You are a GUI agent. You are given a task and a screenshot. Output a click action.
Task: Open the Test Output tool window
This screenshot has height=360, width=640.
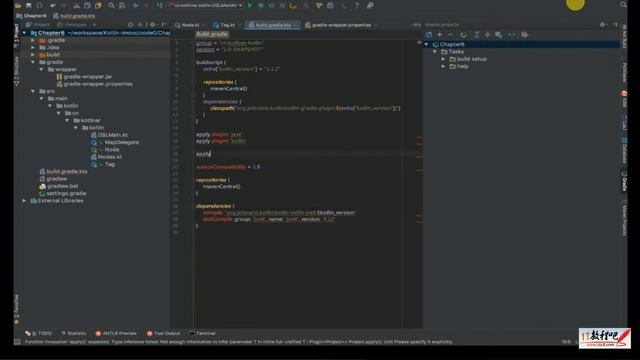163,333
